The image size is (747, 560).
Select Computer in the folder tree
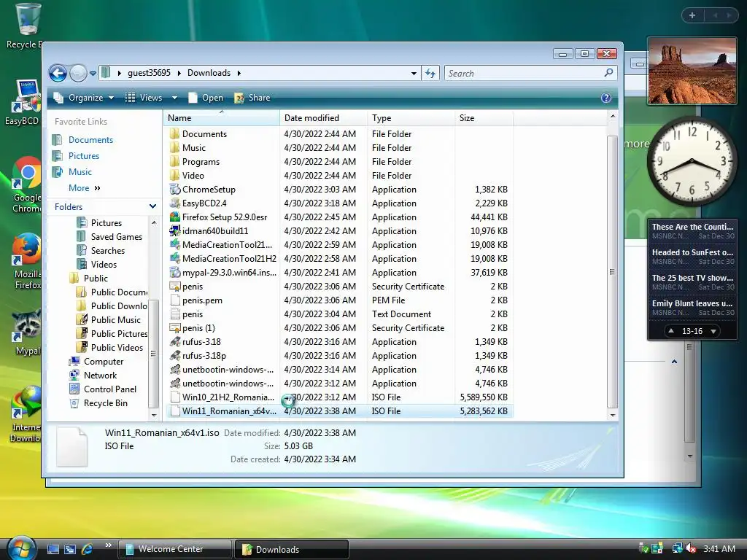pos(104,362)
